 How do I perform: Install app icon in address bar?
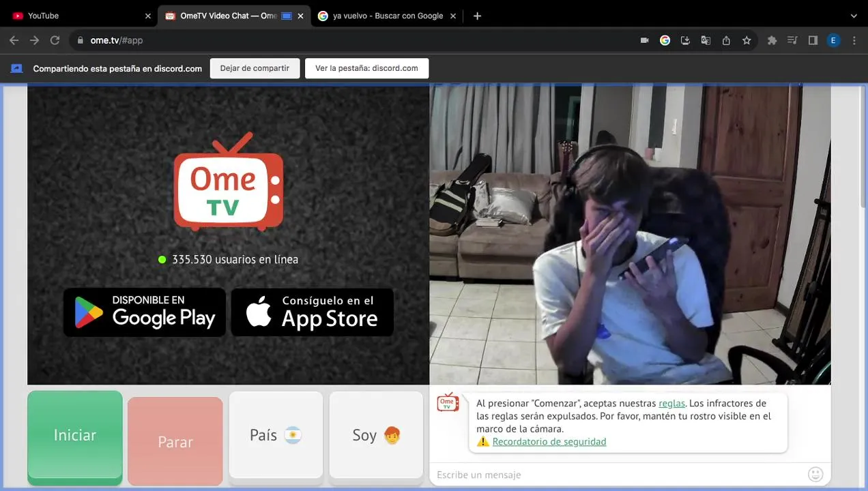pos(685,40)
